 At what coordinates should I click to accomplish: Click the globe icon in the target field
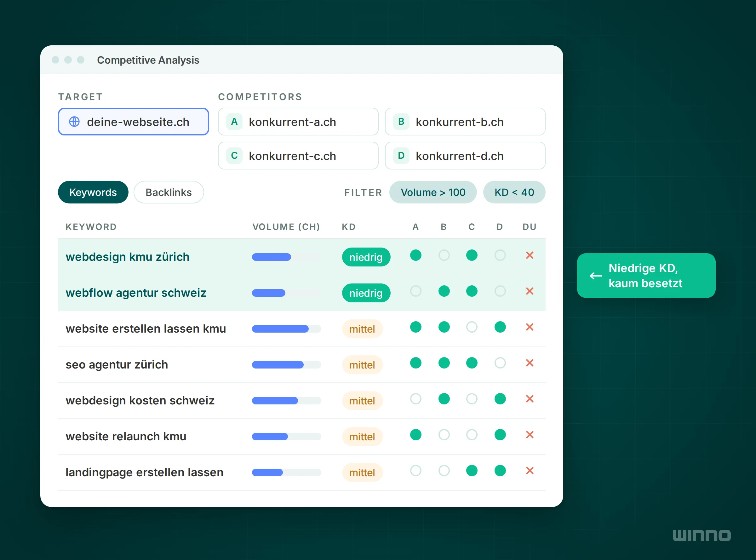pos(74,122)
